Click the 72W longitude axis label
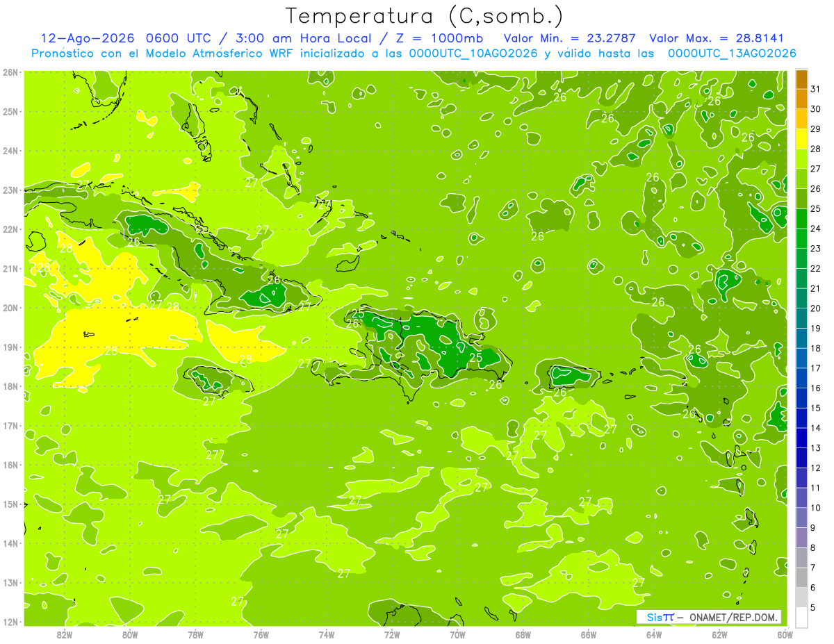This screenshot has width=834, height=644. pos(392,634)
